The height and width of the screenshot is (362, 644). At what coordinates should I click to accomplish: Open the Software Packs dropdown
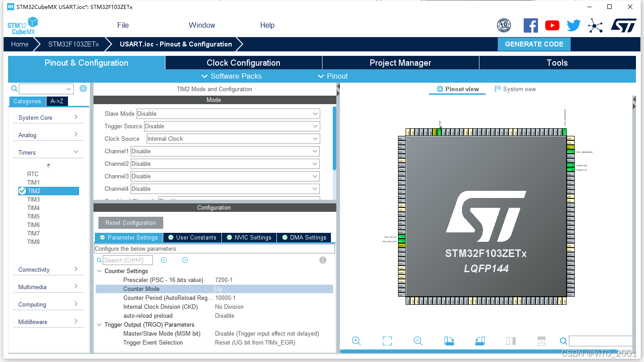(x=232, y=76)
